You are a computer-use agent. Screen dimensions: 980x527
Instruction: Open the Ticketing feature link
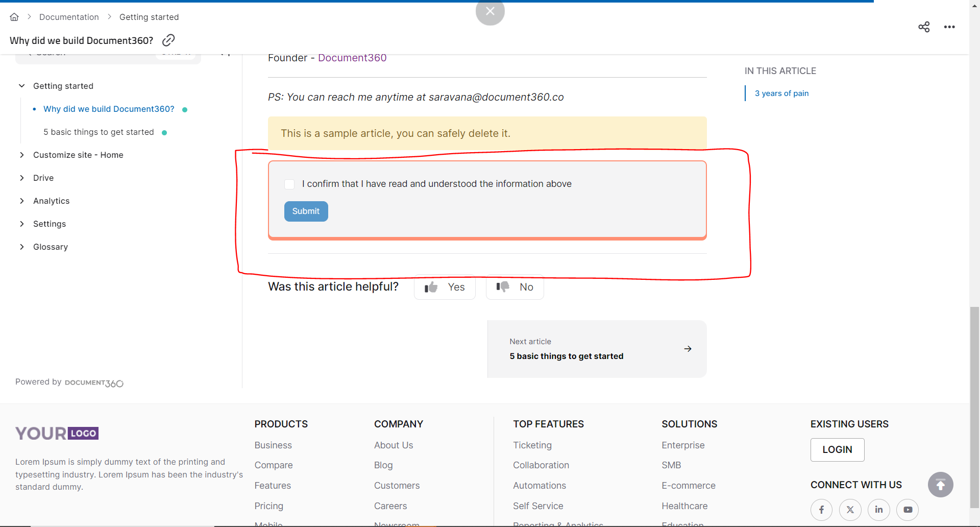pos(532,445)
